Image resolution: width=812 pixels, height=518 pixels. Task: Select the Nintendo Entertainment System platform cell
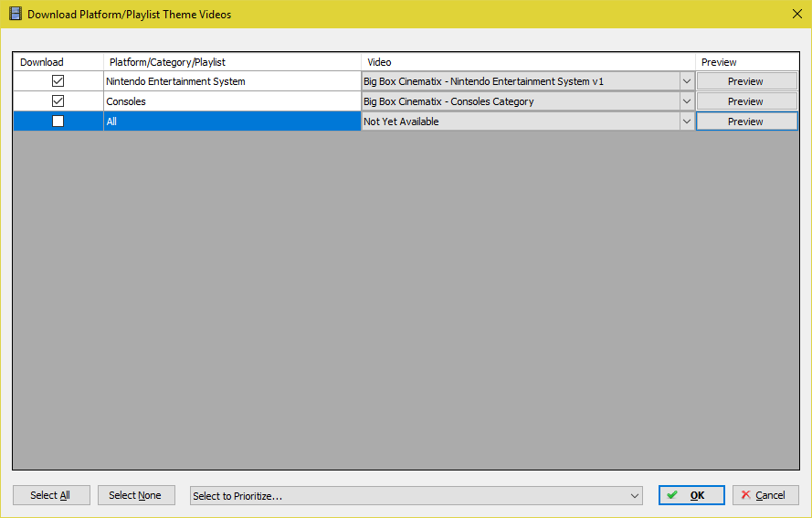(x=232, y=81)
